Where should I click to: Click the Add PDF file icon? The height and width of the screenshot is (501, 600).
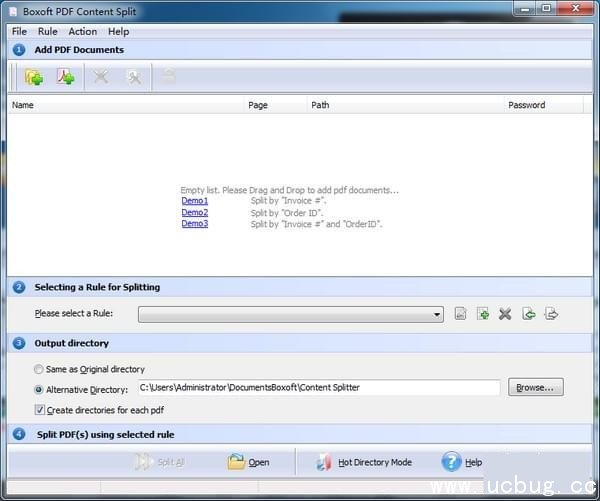[65, 77]
